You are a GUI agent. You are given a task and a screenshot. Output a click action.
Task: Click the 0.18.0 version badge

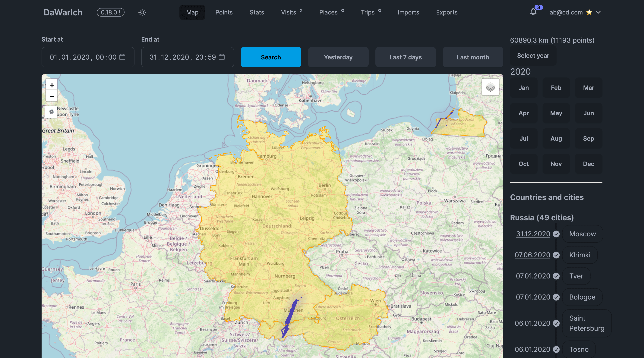111,12
